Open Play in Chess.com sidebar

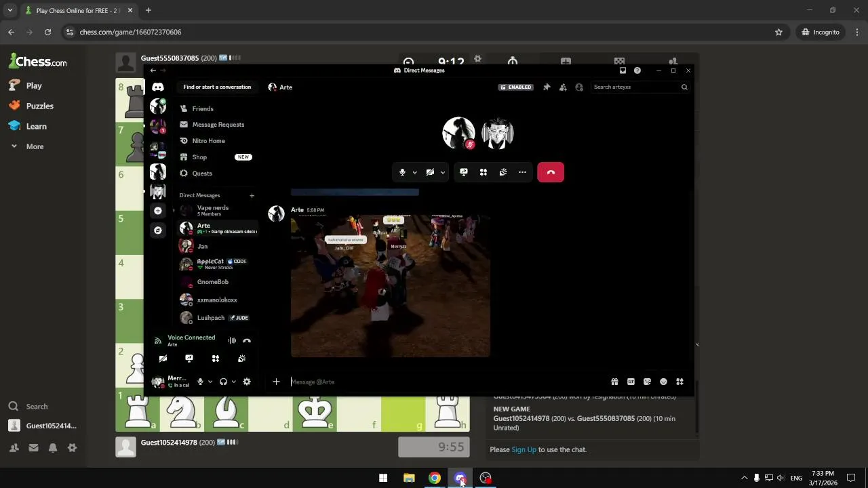(x=34, y=85)
